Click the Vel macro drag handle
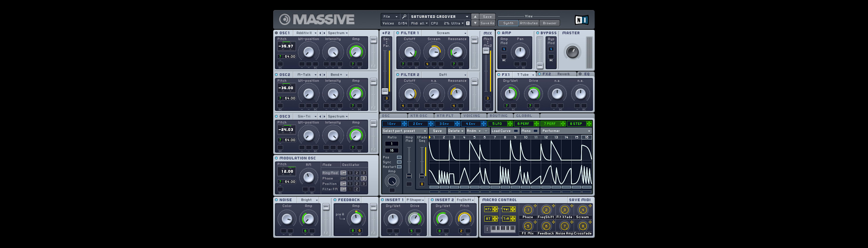The height and width of the screenshot is (248, 868). [x=513, y=209]
